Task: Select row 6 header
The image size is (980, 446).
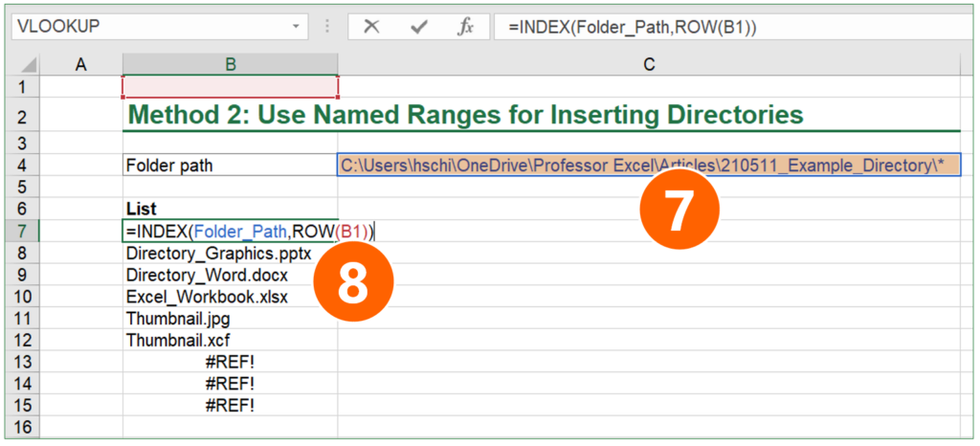Action: (22, 209)
